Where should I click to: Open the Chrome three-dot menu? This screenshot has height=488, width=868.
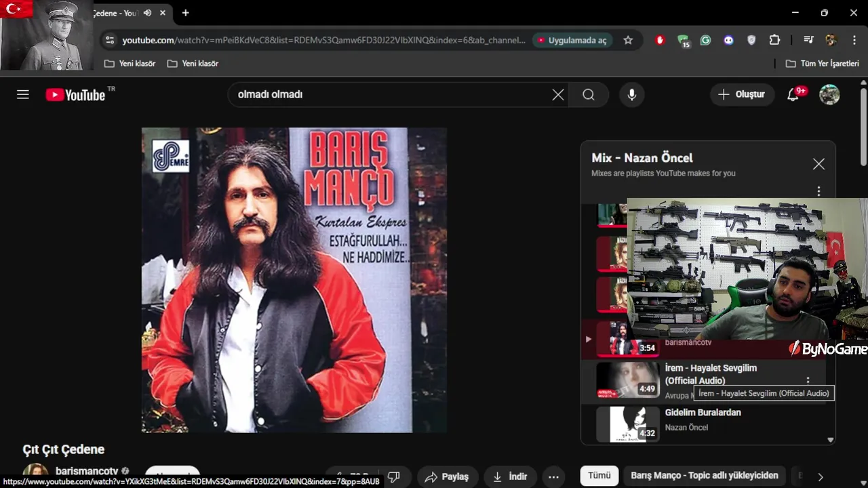854,40
